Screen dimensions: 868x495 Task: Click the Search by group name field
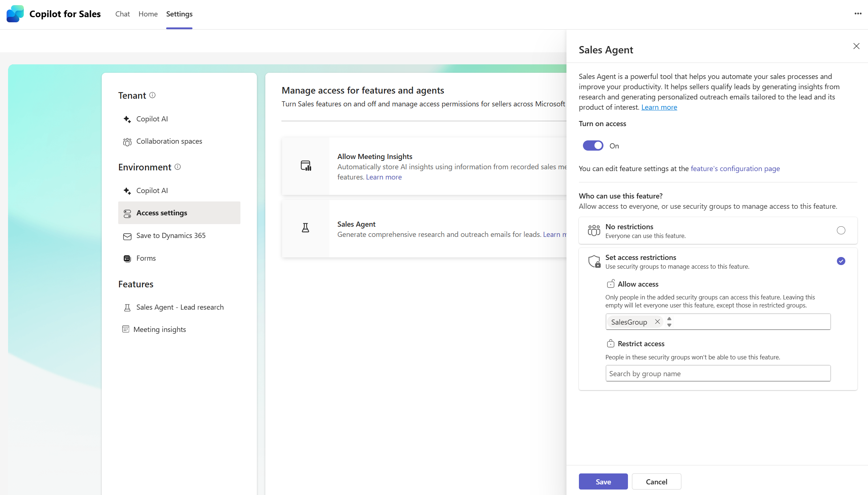tap(718, 373)
